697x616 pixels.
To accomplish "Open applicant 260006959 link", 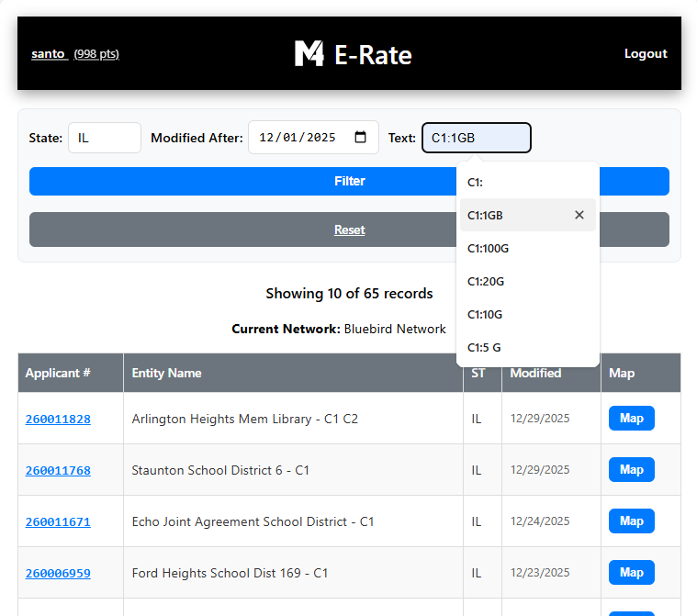I will click(x=58, y=574).
